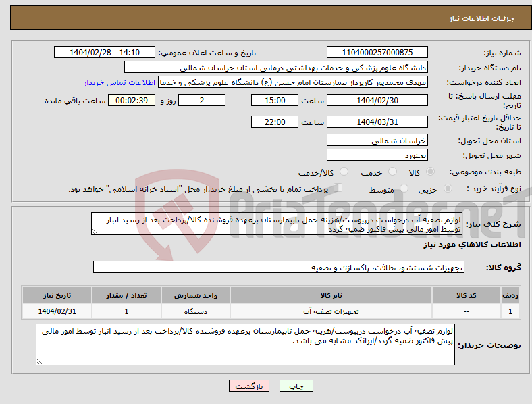
Task: Click the goods group field تجهیزات شستشو
Action: click(x=279, y=267)
